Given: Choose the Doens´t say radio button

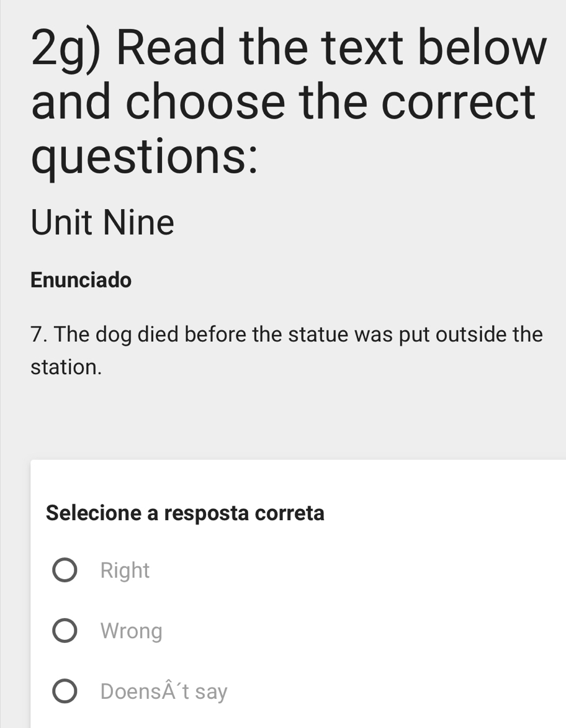Looking at the screenshot, I should (65, 691).
